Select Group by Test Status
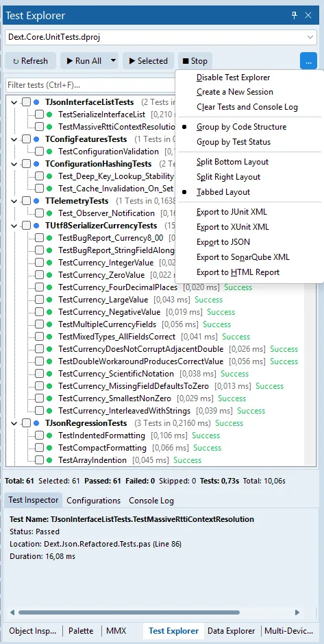 coord(234,142)
